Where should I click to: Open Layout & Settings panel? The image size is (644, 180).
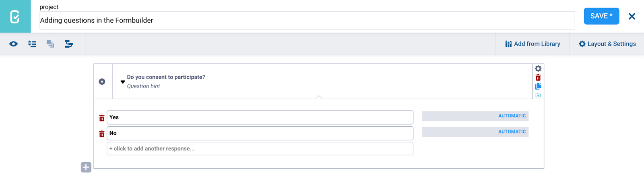click(607, 44)
